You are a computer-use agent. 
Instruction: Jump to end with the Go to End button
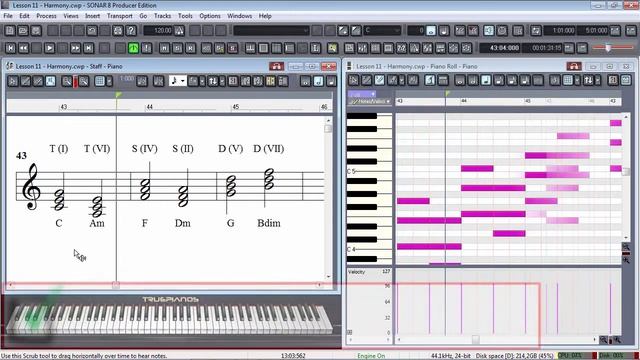coord(89,48)
